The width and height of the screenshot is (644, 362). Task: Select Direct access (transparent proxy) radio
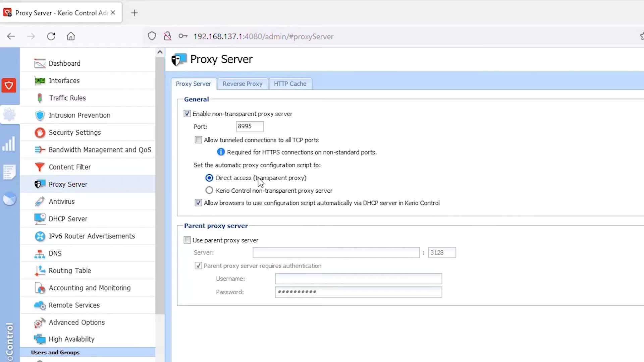(209, 178)
